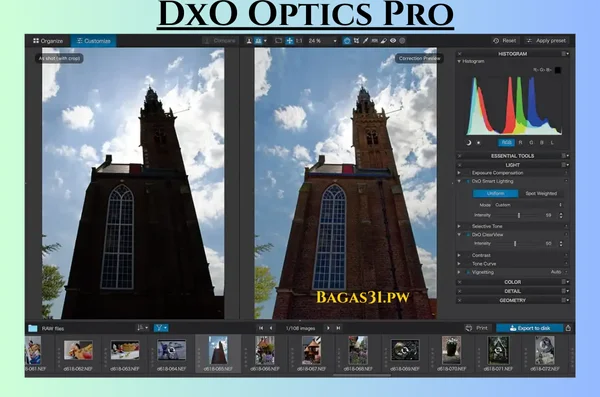Expand Tone Curve section

(x=459, y=264)
